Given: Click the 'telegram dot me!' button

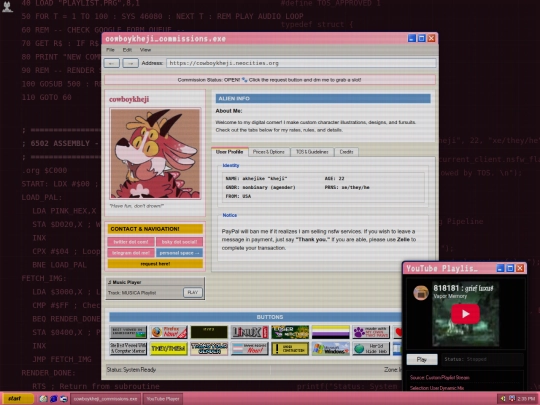Looking at the screenshot, I should click(131, 253).
